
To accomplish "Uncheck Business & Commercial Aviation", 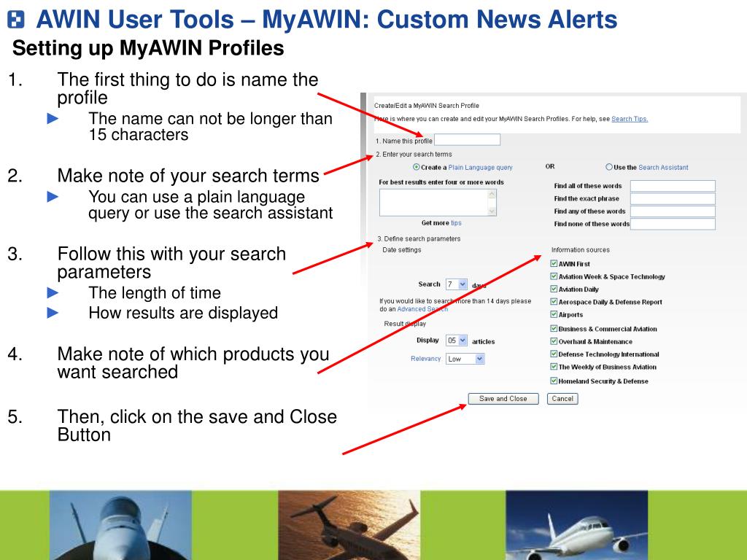I will (554, 329).
